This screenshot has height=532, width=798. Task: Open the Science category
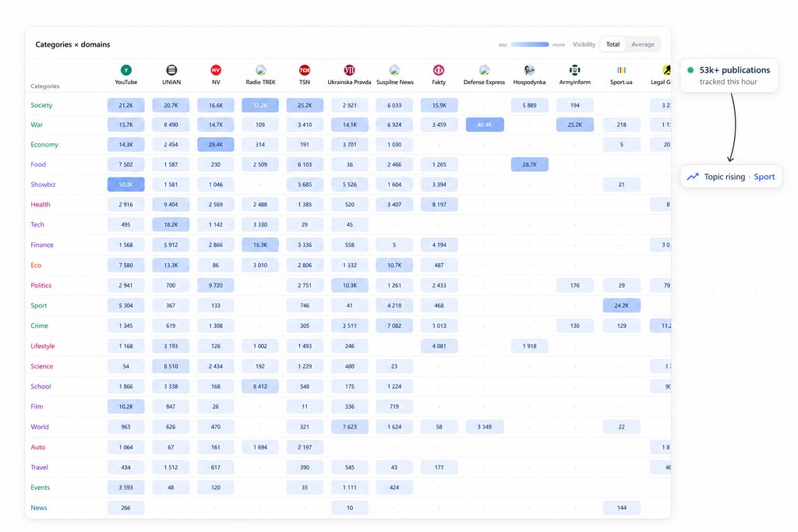42,366
